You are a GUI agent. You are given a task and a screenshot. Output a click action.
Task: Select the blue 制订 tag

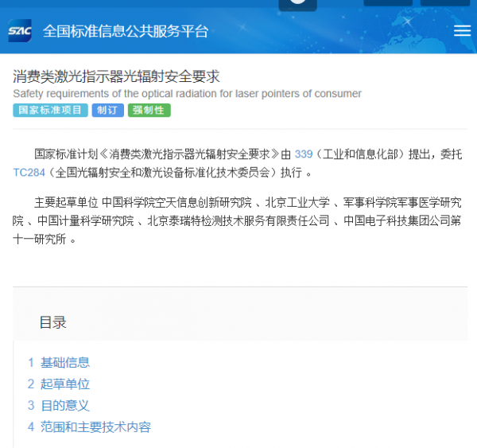coord(107,111)
